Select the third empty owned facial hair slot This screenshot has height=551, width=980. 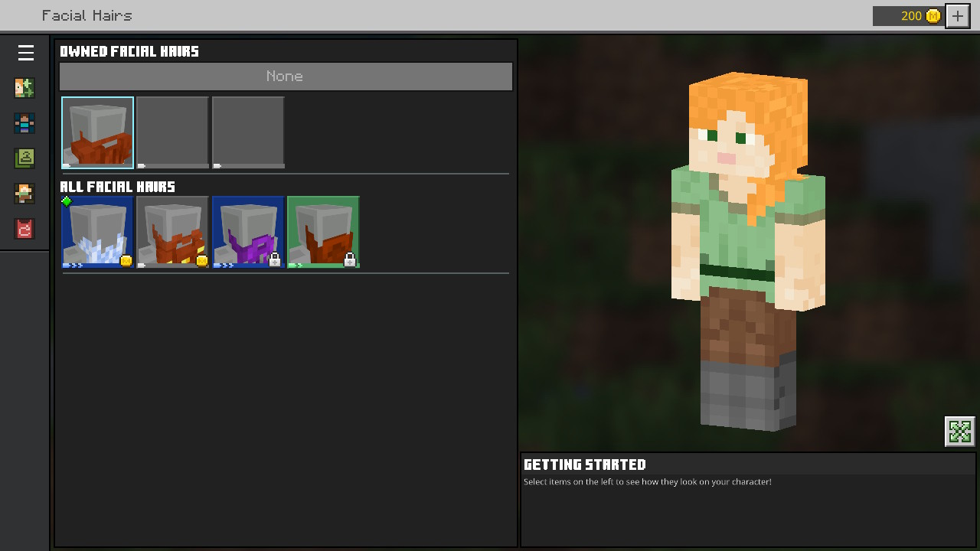pos(248,132)
